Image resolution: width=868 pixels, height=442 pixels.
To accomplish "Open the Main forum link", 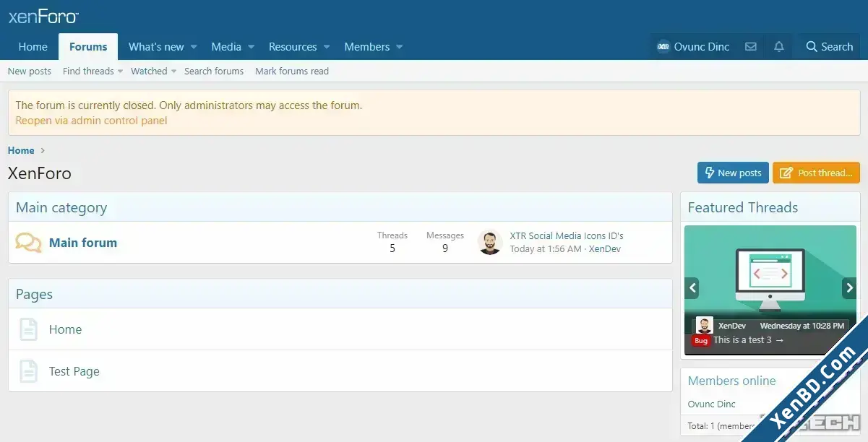I will pos(83,243).
